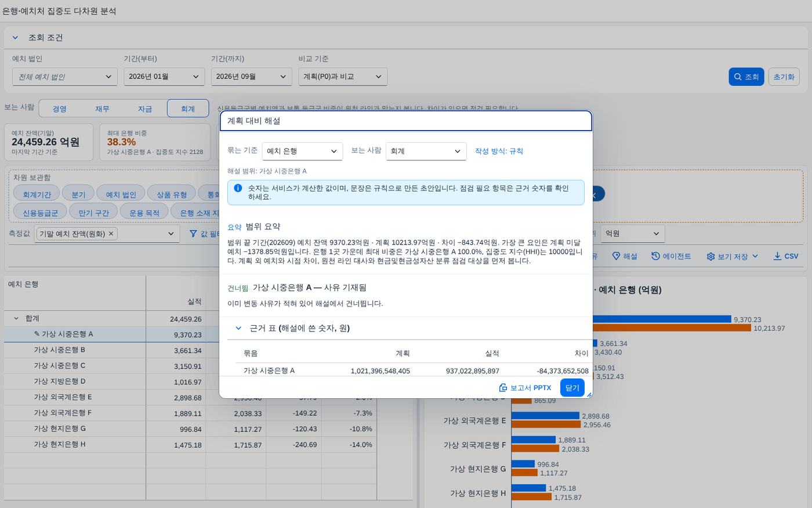Open the dialog's 보는 사람 회계 dropdown
The height and width of the screenshot is (508, 812).
[x=426, y=151]
